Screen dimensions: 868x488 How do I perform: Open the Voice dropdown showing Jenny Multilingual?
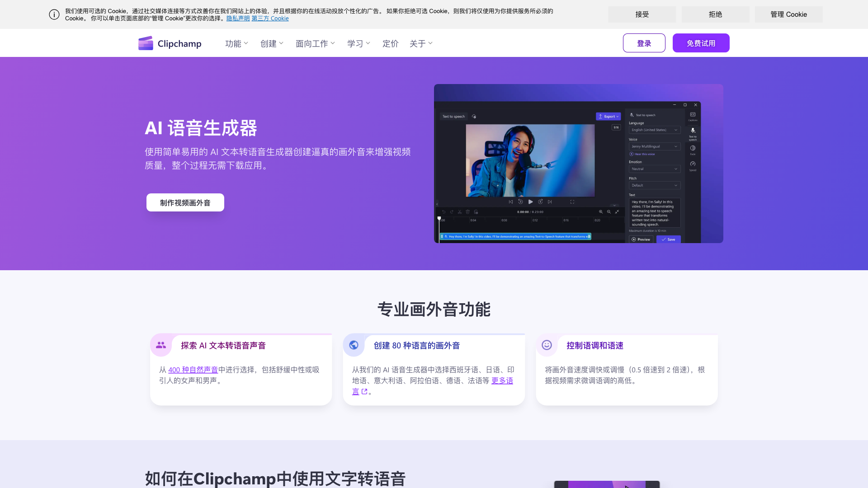(655, 146)
